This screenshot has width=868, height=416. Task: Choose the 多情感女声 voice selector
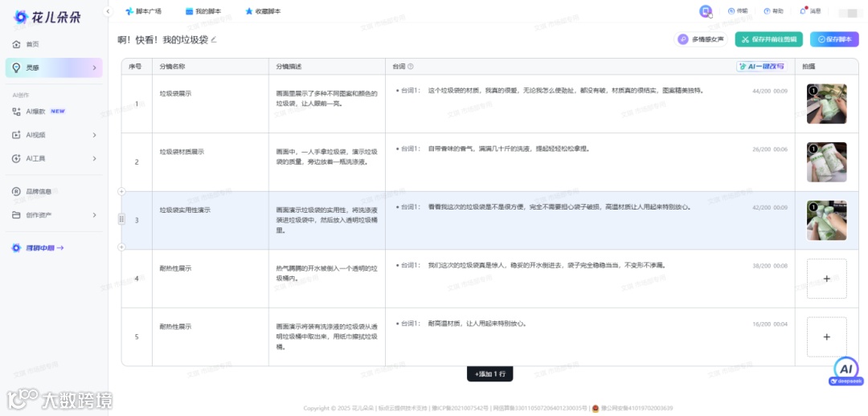(x=701, y=40)
